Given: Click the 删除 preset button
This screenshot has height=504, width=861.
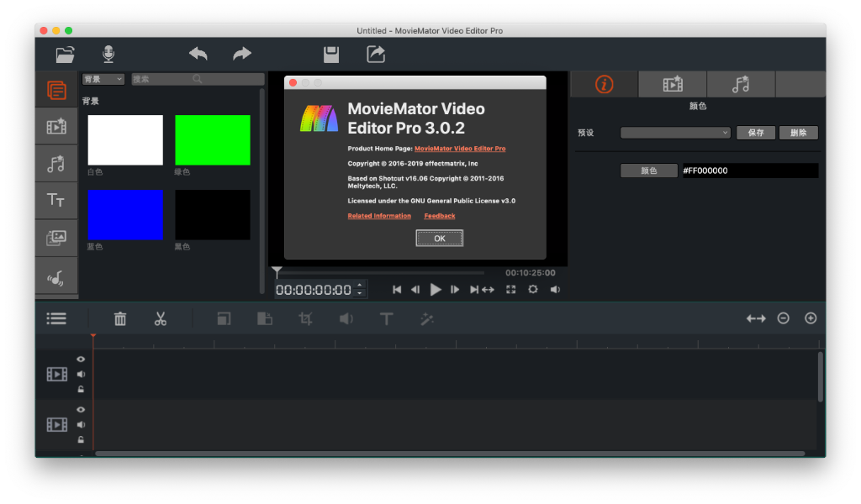Looking at the screenshot, I should tap(799, 133).
